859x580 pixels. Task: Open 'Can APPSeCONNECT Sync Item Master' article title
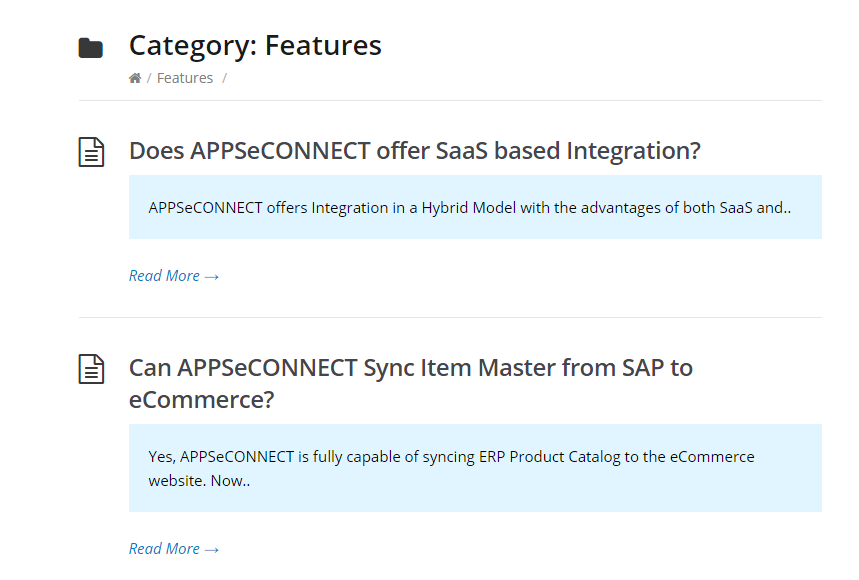pos(411,383)
